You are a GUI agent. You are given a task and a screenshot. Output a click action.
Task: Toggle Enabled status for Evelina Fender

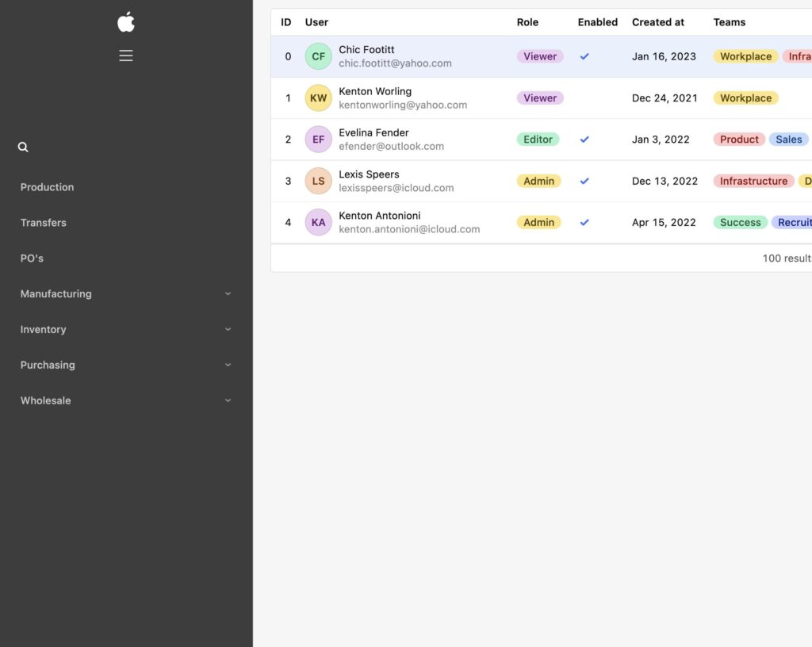tap(584, 140)
